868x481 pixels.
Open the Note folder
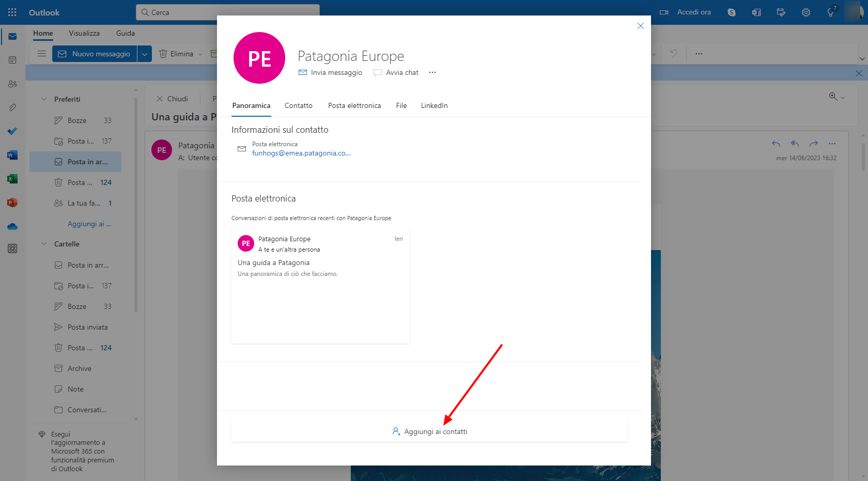coord(75,389)
